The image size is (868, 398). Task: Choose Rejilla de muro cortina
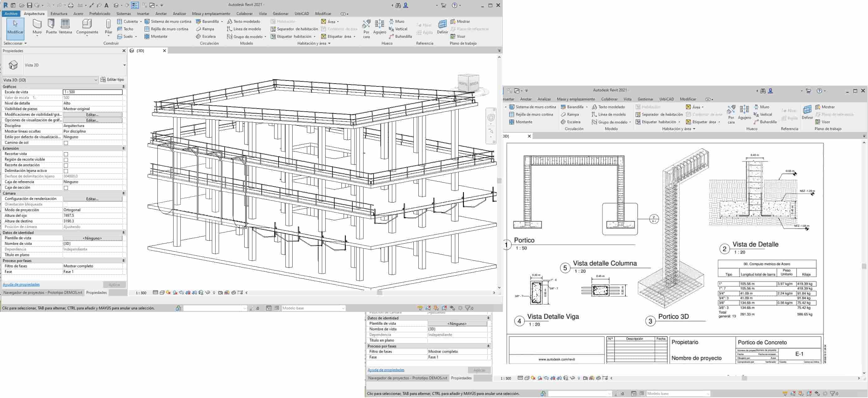coord(166,29)
